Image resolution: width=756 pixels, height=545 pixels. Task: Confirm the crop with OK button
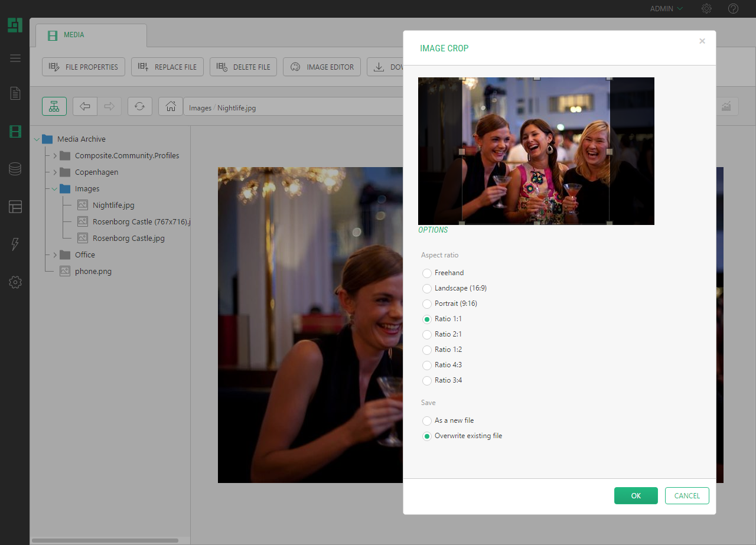coord(636,496)
